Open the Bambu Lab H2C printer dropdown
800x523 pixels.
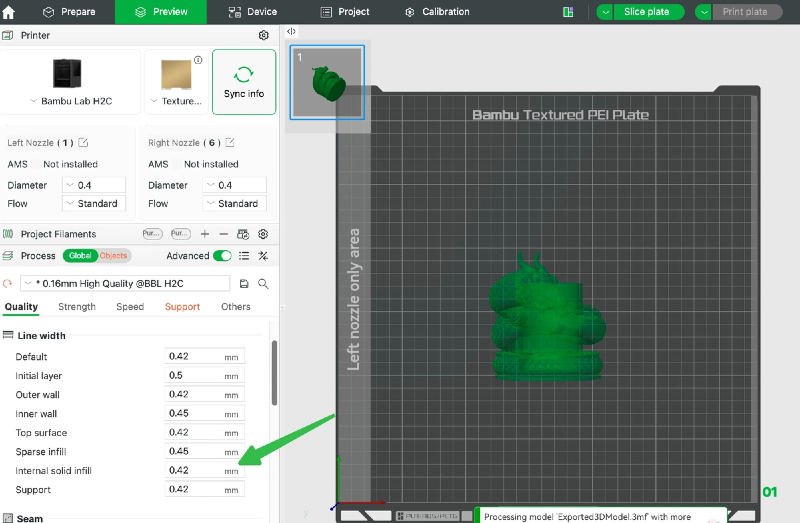tap(71, 101)
